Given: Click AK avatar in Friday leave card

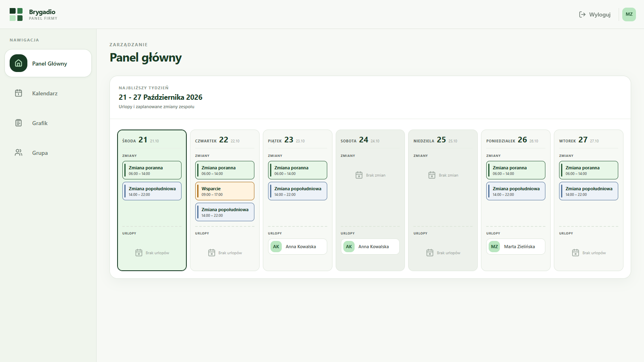Looking at the screenshot, I should click(x=276, y=247).
